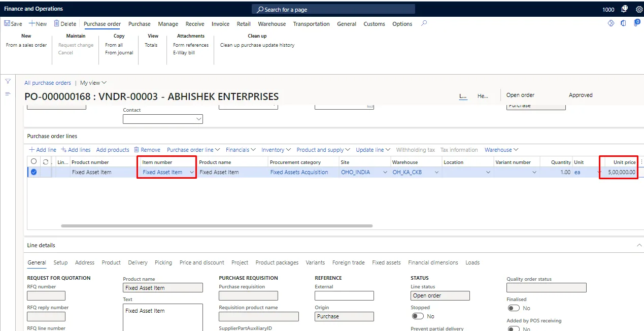Screen dimensions: 644x331
Task: Open the Product and supply dropdown
Action: [323, 150]
